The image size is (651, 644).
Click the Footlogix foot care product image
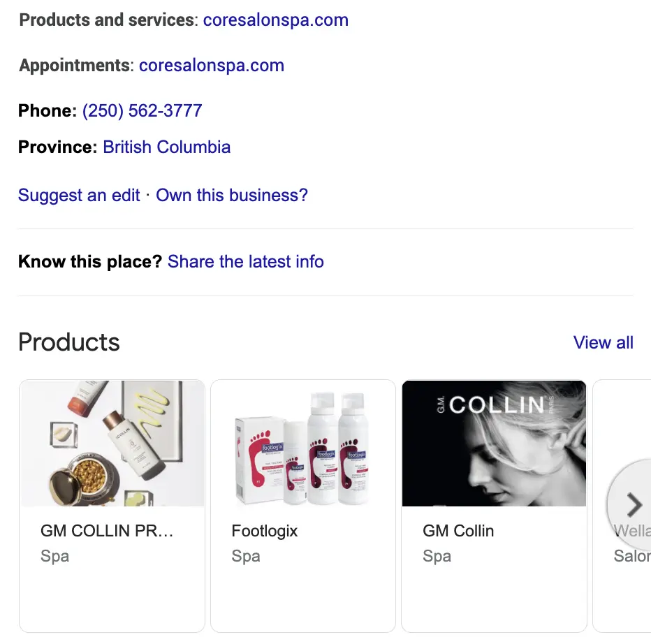302,443
